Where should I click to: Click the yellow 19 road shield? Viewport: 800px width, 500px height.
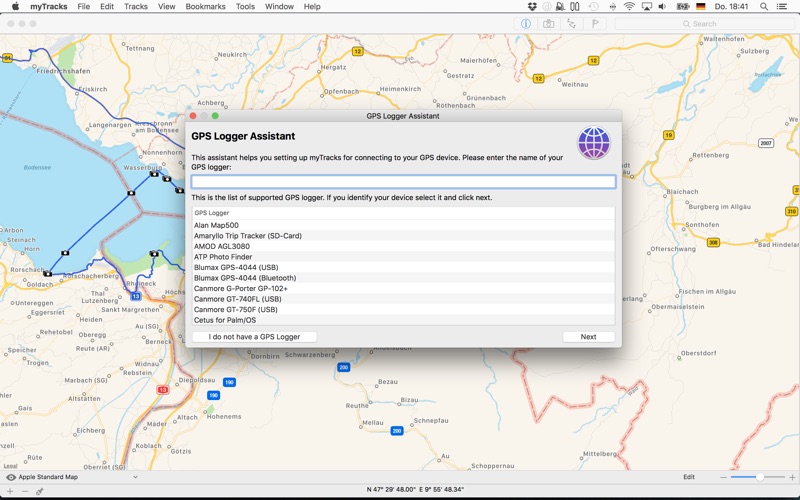(x=668, y=135)
